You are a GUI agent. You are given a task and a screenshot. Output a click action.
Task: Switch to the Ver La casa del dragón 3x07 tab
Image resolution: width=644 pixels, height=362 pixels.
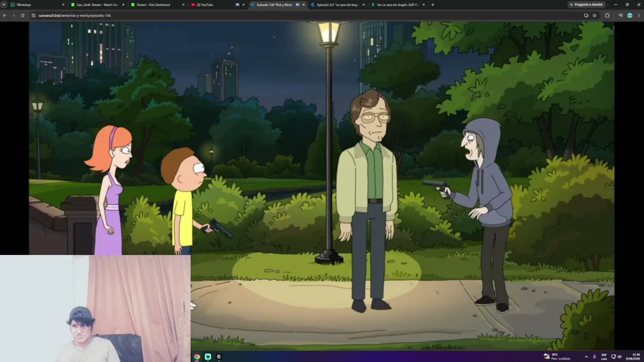click(397, 5)
